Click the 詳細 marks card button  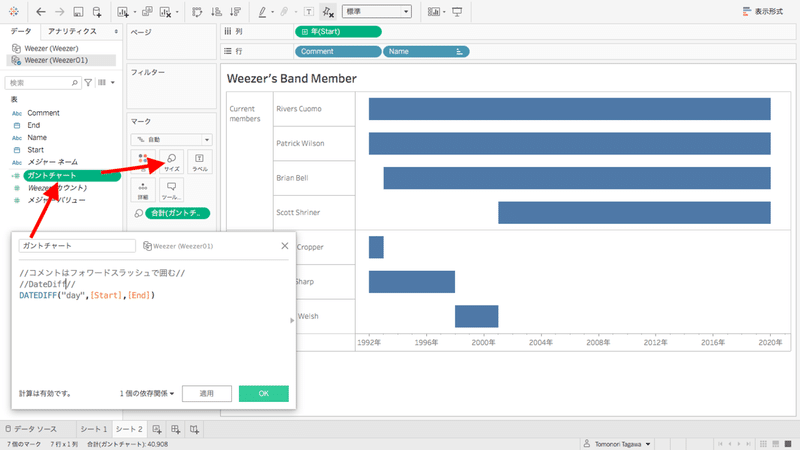click(143, 190)
